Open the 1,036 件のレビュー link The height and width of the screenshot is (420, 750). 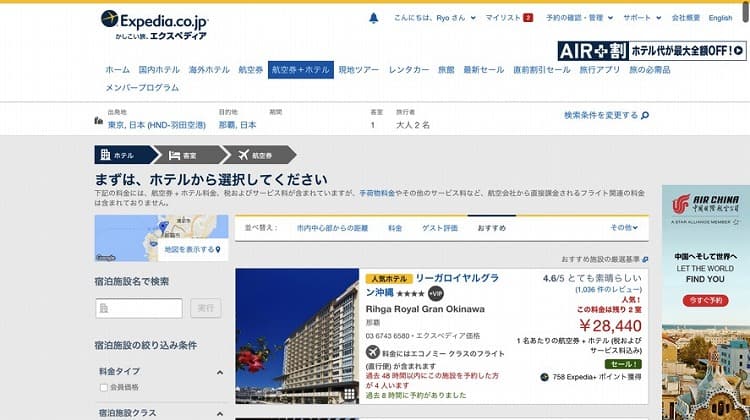point(609,289)
